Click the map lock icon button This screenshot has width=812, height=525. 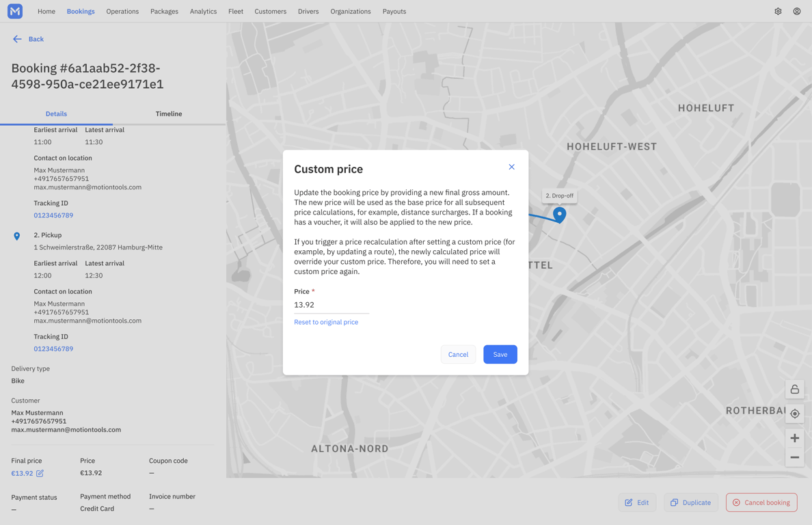click(794, 390)
